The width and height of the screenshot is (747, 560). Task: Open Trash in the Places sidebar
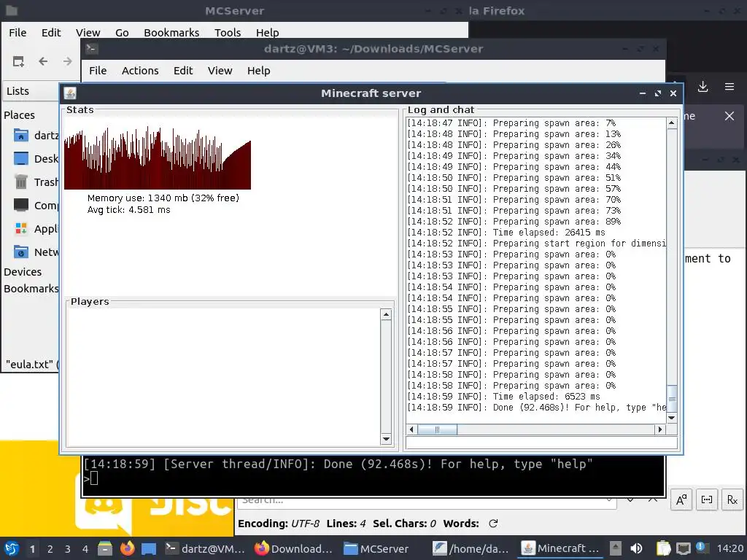point(36,182)
